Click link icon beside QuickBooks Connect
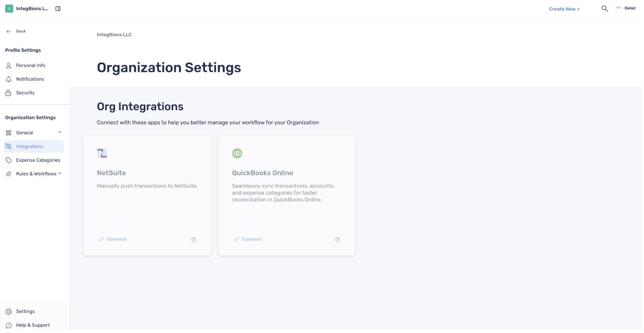Image resolution: width=644 pixels, height=333 pixels. point(236,239)
